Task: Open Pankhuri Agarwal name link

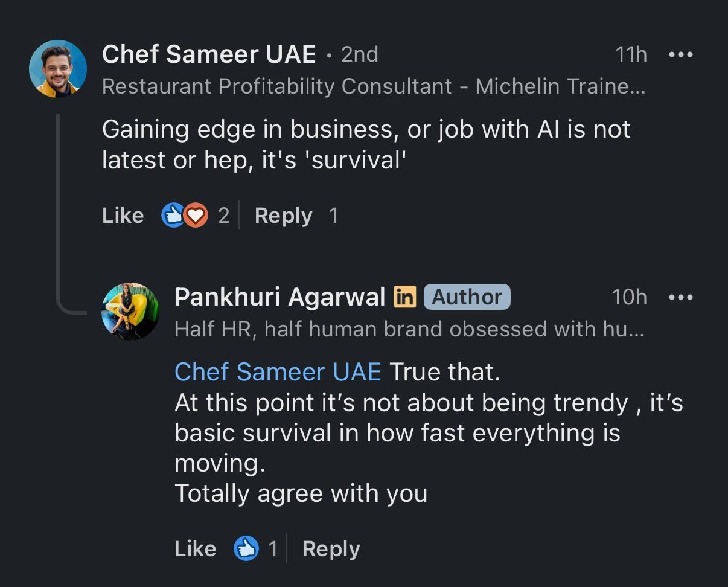Action: tap(279, 297)
